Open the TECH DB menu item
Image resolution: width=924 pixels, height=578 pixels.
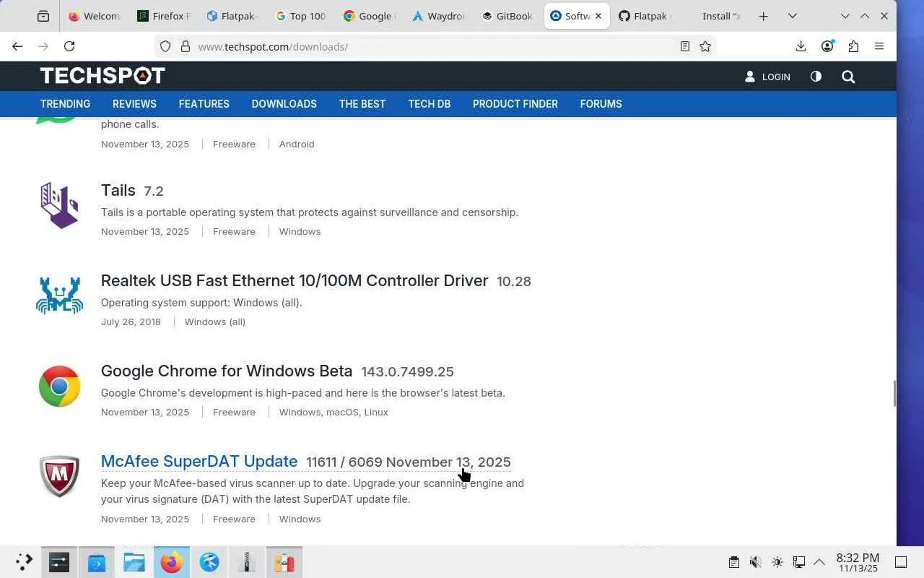pyautogui.click(x=430, y=104)
